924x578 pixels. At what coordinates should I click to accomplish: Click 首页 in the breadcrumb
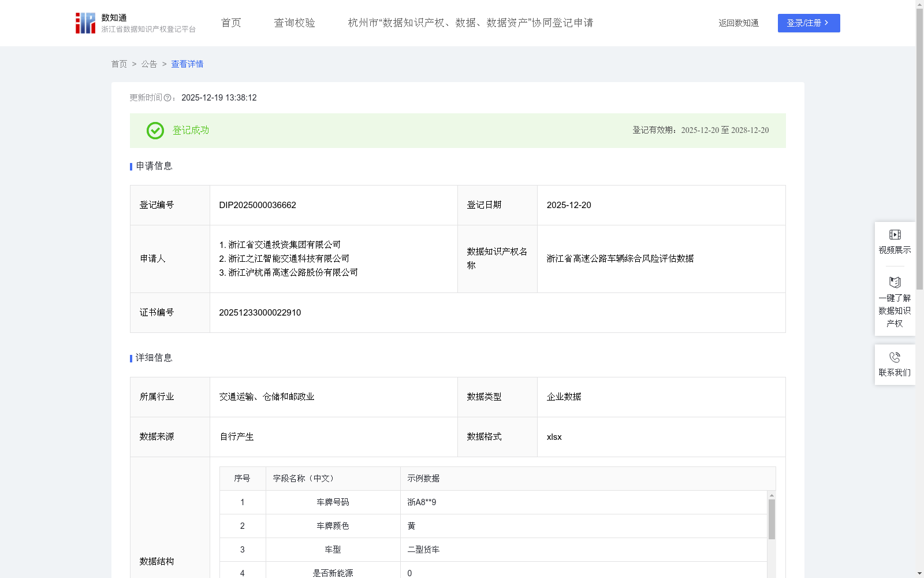[119, 64]
